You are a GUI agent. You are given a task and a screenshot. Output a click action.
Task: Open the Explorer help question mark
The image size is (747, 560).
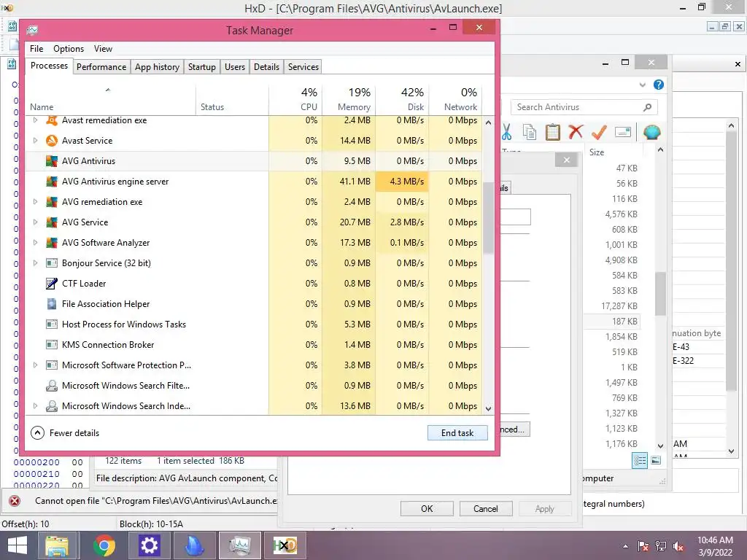tap(659, 85)
